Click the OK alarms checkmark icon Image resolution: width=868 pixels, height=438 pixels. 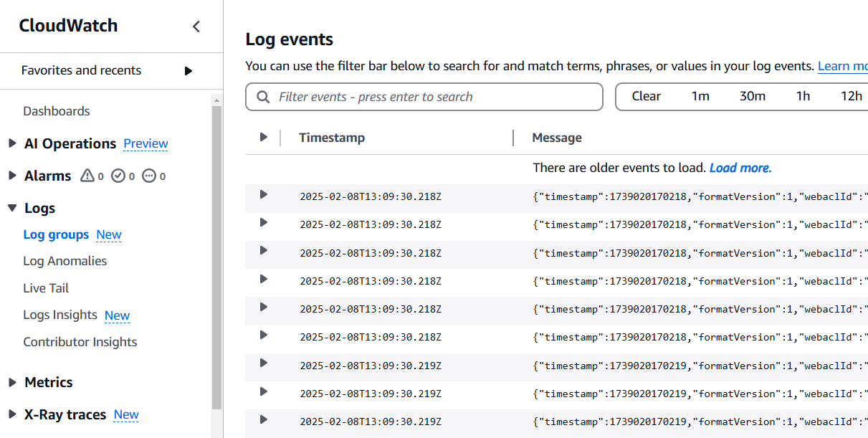point(118,176)
